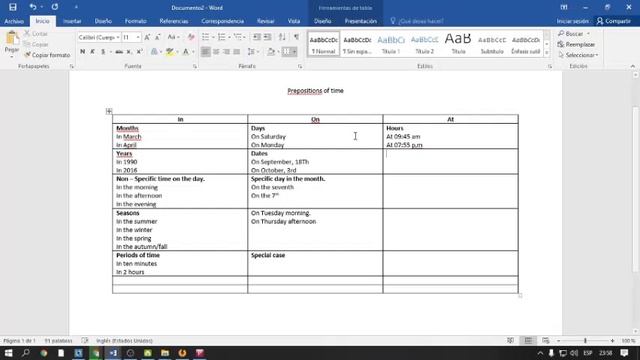Expand the line spacing dropdown
Image resolution: width=640 pixels, height=360 pixels.
[259, 52]
